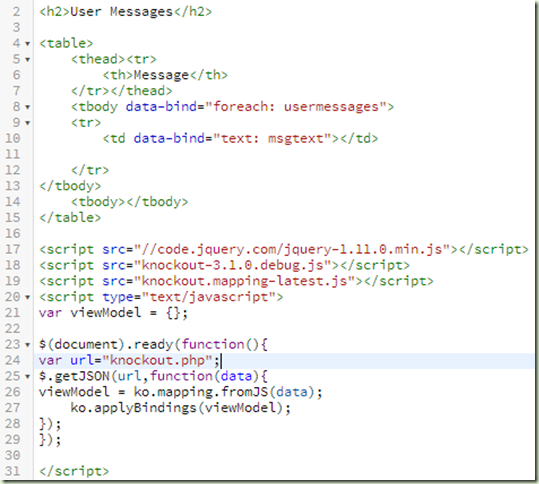
Task: Collapse the script fold arrow on line 20
Action: point(28,297)
